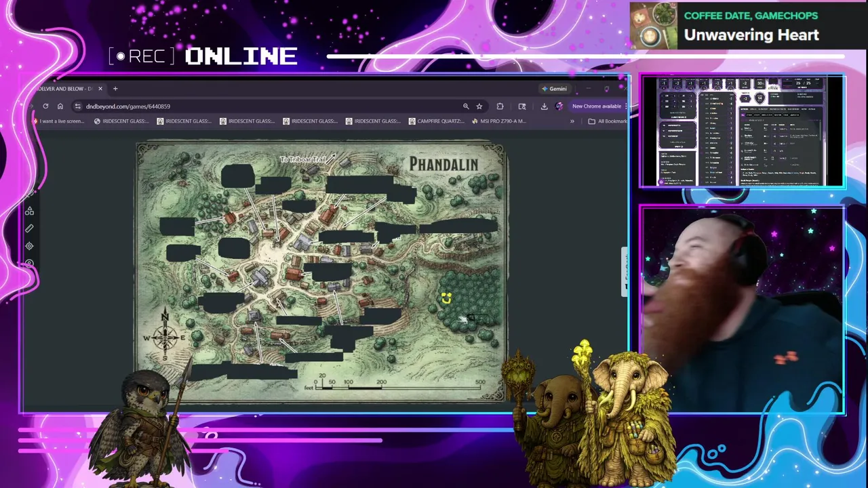
Task: Reload the dndbeyond page
Action: [45, 106]
